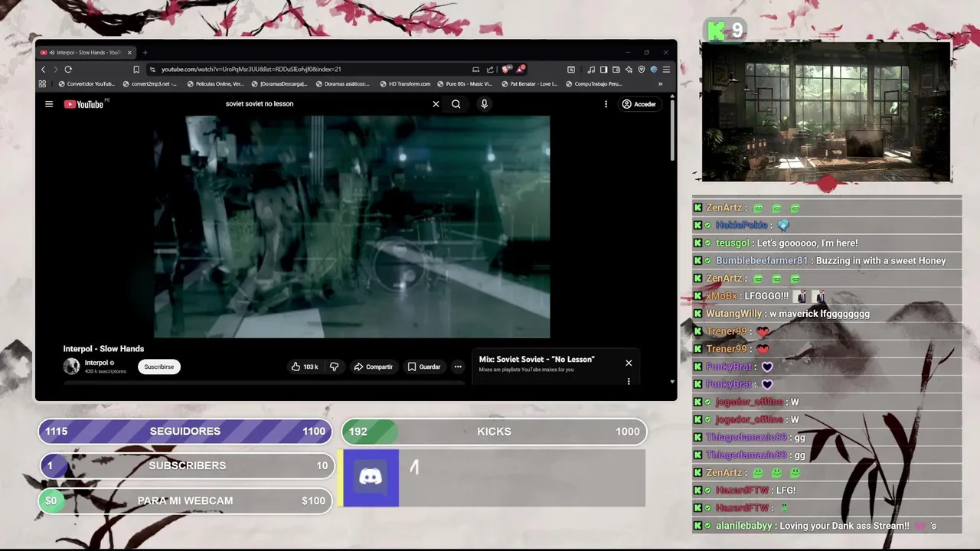Click the Interpol channel name
The image size is (980, 551).
pyautogui.click(x=96, y=363)
